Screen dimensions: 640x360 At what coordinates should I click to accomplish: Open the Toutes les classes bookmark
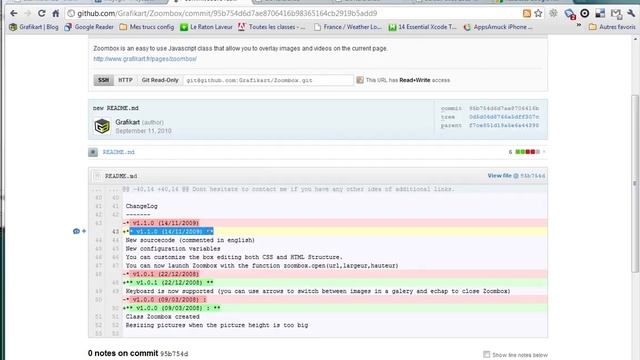tap(271, 27)
